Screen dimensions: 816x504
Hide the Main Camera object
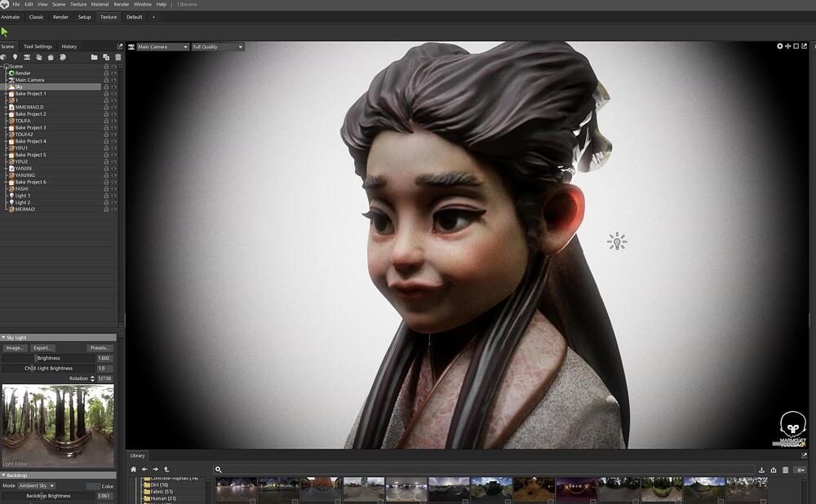click(x=114, y=80)
